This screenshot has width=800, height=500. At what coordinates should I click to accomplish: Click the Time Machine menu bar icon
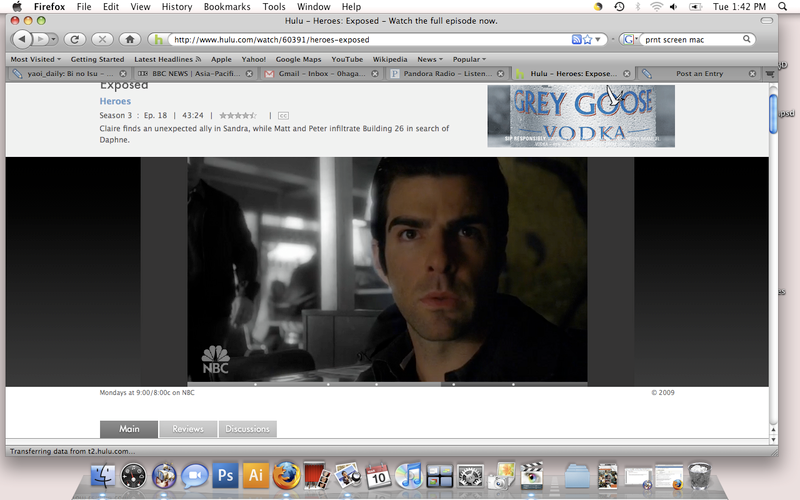pyautogui.click(x=619, y=7)
